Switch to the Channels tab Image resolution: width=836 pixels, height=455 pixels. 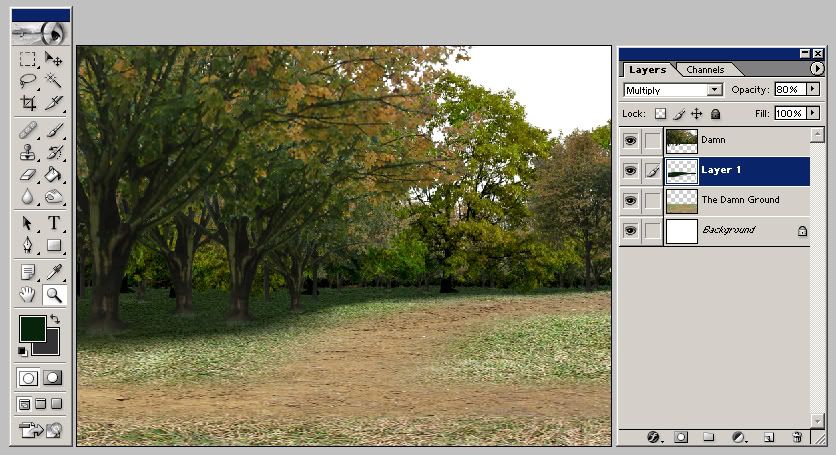tap(705, 70)
